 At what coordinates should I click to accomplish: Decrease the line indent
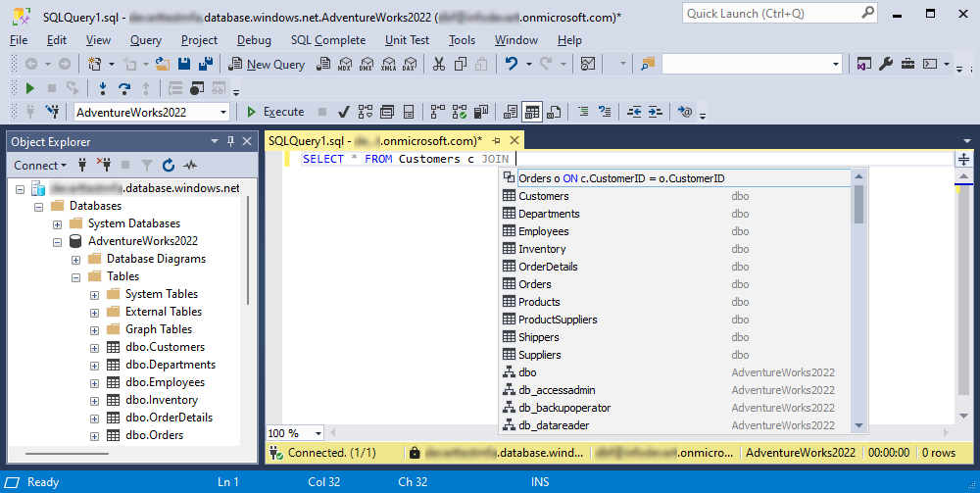click(x=634, y=112)
